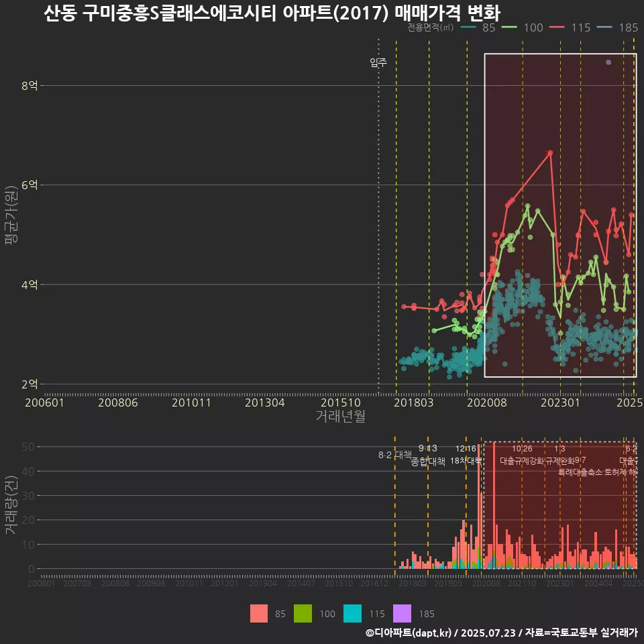Screen dimensions: 644x644
Task: Click the '115' label in top legend
Action: 581,28
